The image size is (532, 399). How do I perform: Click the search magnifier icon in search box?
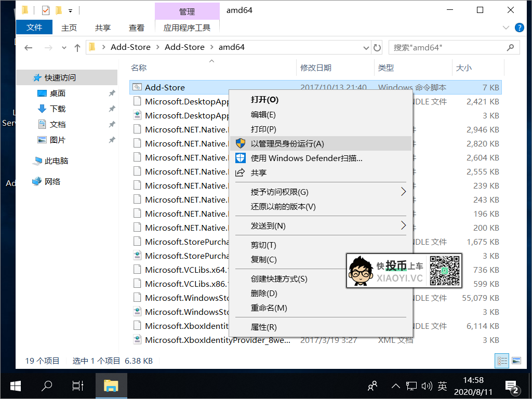[x=511, y=47]
